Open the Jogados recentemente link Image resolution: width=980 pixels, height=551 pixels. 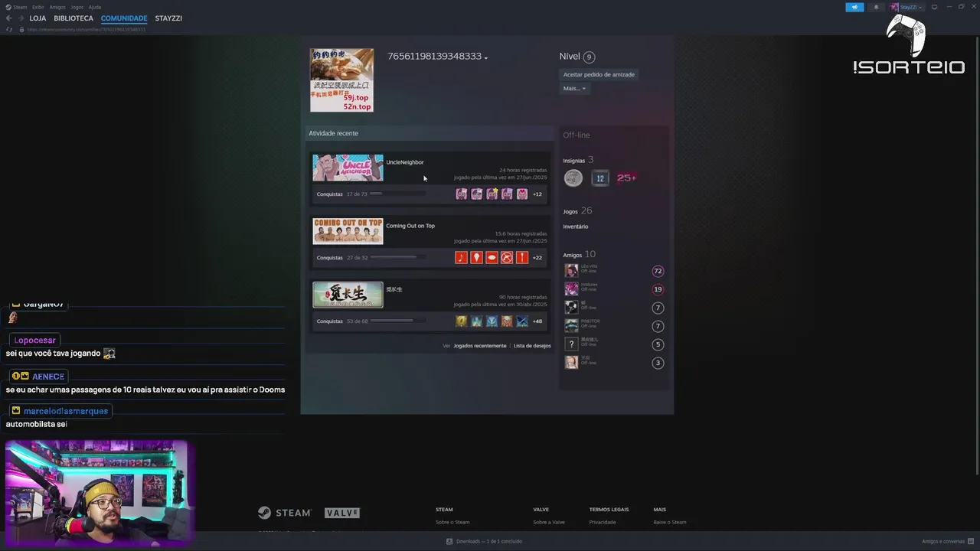pos(480,346)
